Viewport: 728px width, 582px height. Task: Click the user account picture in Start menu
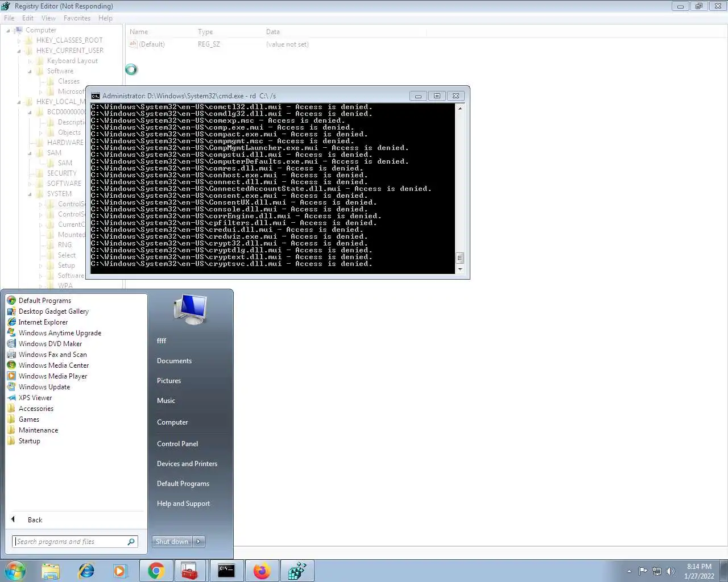(191, 310)
